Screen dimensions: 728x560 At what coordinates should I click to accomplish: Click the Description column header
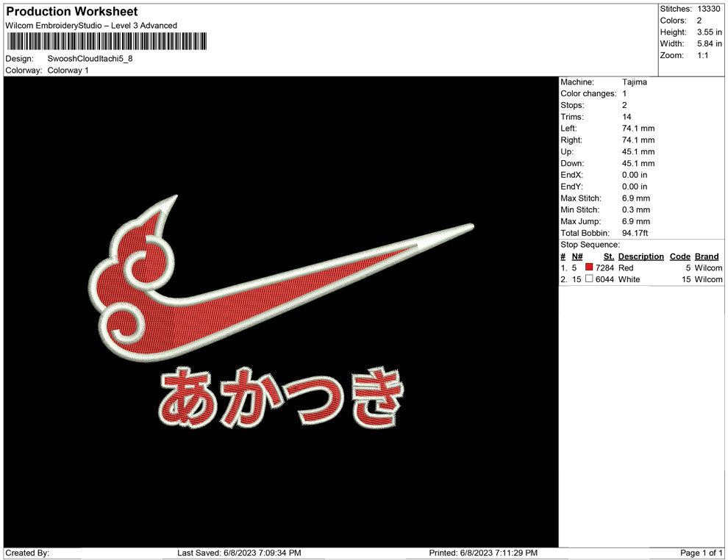tap(640, 256)
